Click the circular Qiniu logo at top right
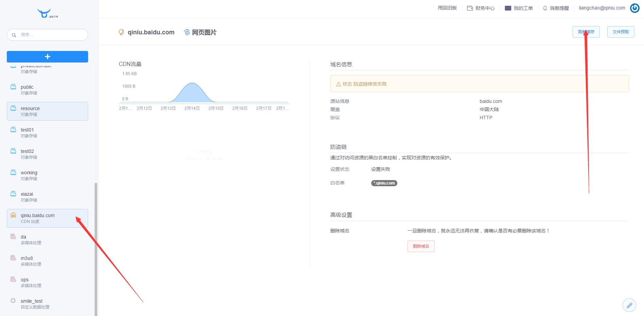The width and height of the screenshot is (644, 316). coord(634,8)
